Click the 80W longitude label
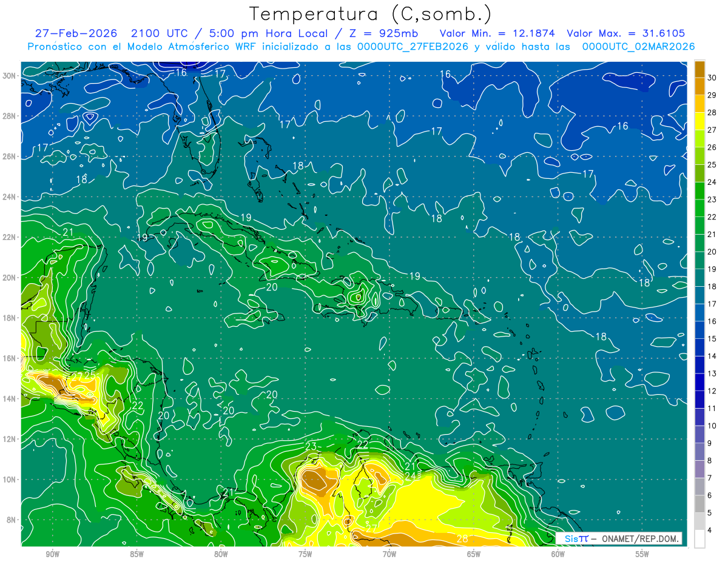Screen dimensions: 728x562 coord(221,555)
